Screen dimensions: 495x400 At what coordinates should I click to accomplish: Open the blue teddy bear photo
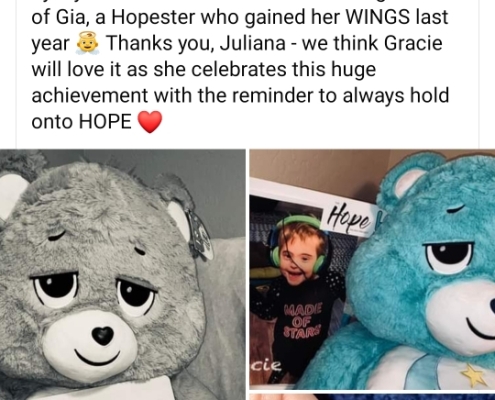(x=372, y=269)
